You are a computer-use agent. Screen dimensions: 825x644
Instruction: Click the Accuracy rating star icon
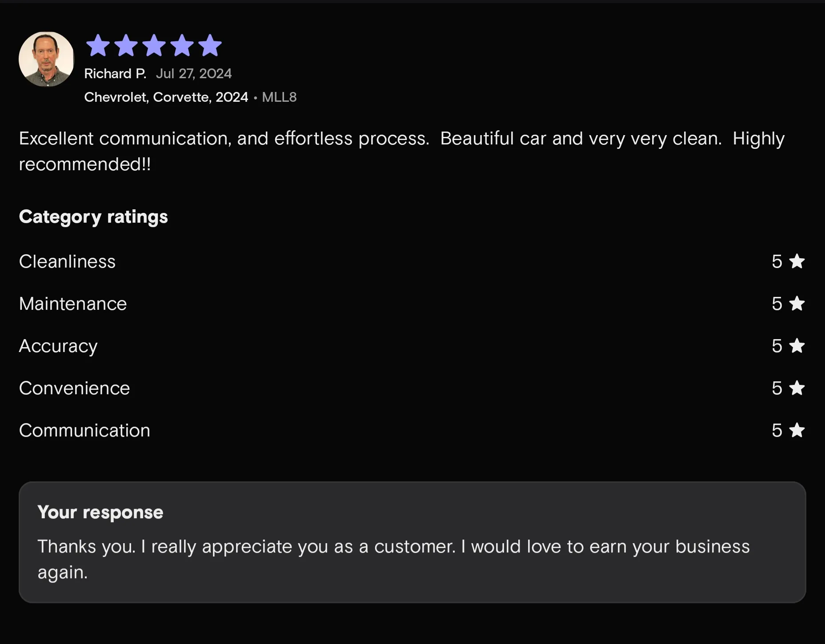click(797, 346)
